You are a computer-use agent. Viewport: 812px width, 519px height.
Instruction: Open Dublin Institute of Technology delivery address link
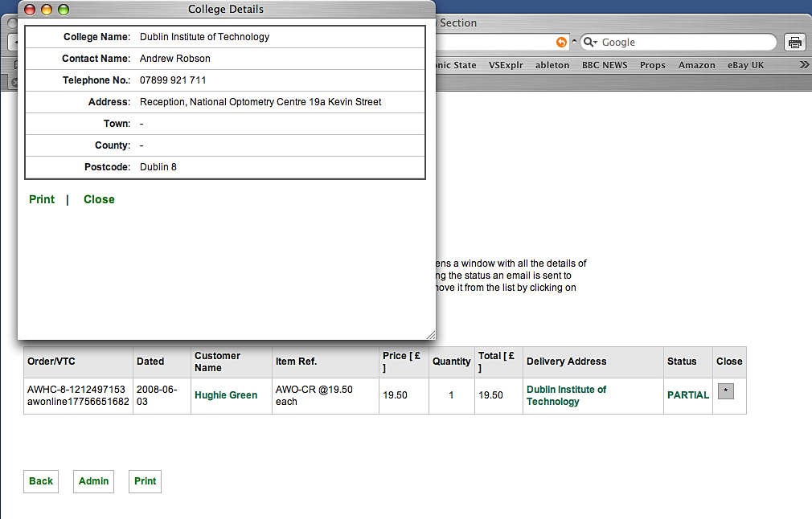tap(566, 395)
